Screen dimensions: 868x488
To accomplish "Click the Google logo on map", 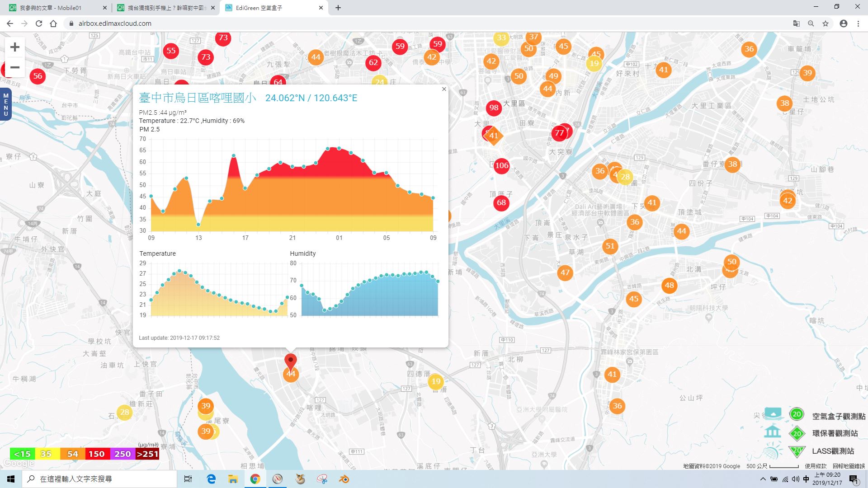I will tap(19, 463).
